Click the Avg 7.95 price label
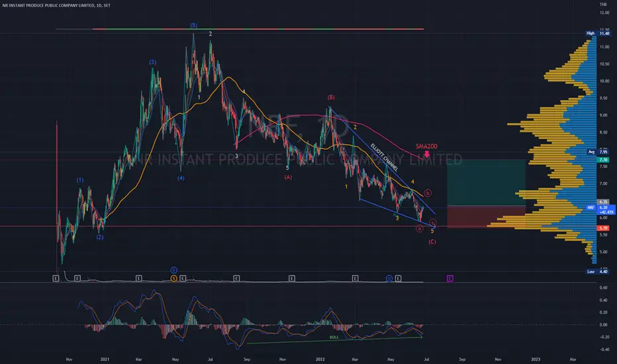 (597, 152)
